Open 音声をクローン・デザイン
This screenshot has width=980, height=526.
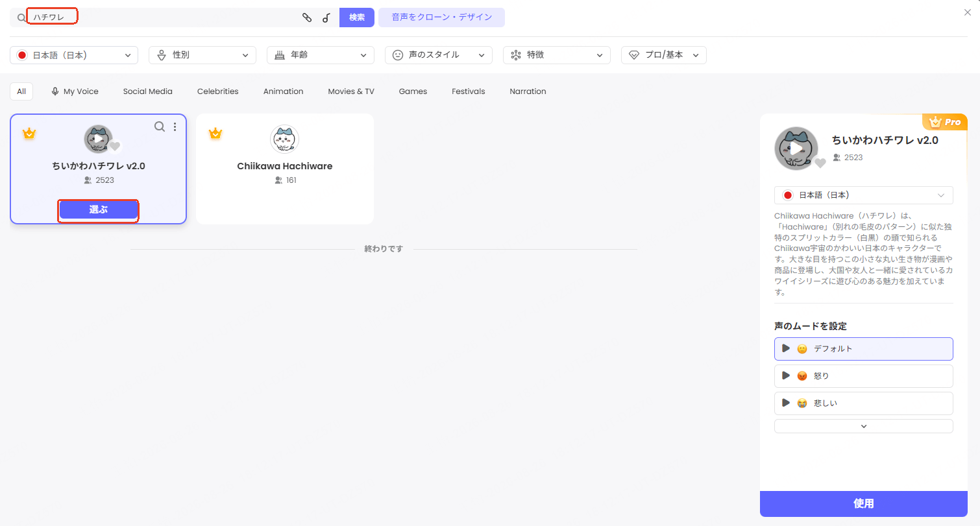coord(441,18)
